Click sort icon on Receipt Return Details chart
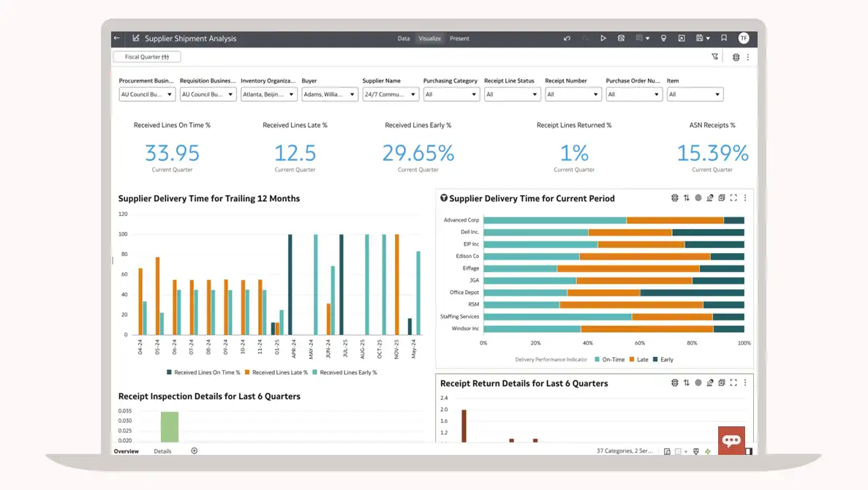868x490 pixels. pos(687,382)
